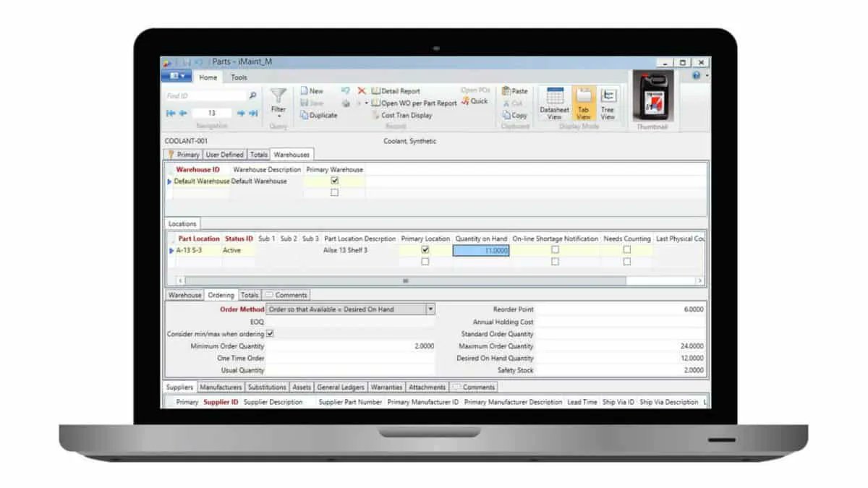Open the Warranties tab
This screenshot has height=488, width=868.
(386, 388)
